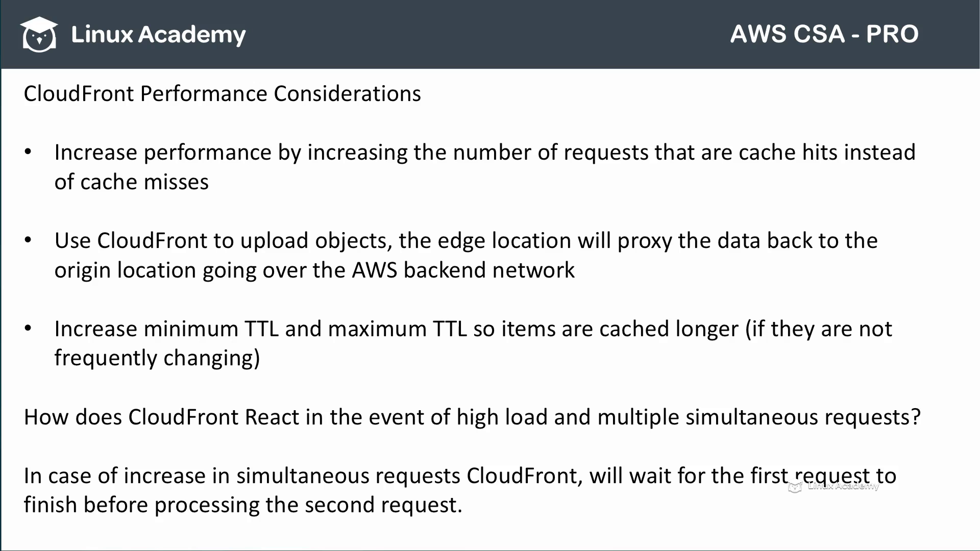
Task: Click the graduation cap icon
Action: click(38, 26)
